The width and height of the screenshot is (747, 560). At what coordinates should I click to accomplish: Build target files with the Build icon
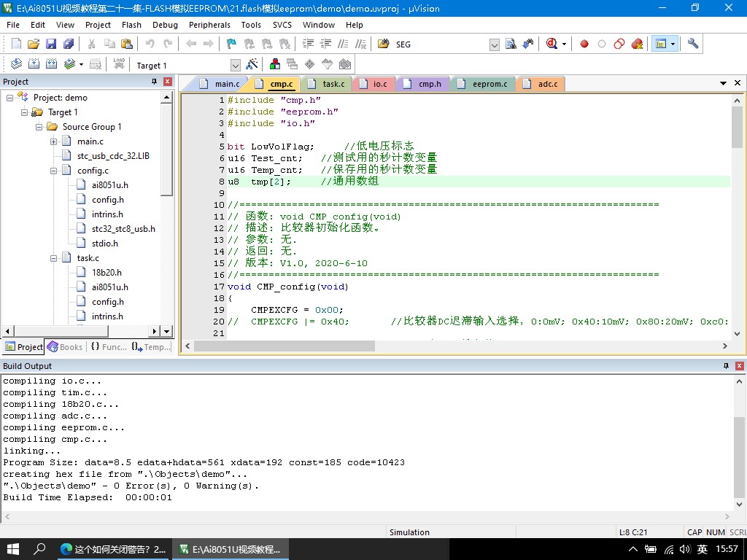(34, 64)
